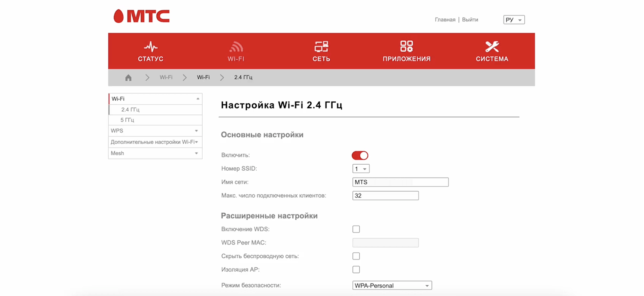Click the Status heartbeat icon
Viewport: 644px width, 296px height.
point(150,46)
